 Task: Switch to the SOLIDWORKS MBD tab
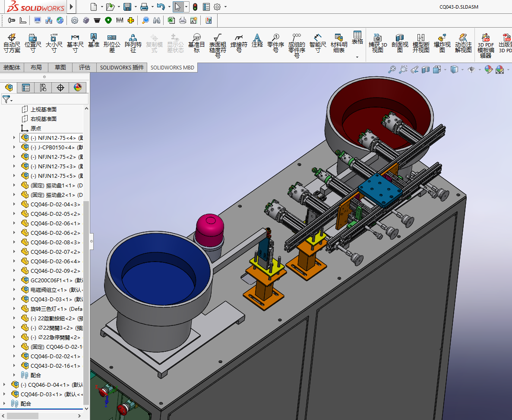(172, 67)
